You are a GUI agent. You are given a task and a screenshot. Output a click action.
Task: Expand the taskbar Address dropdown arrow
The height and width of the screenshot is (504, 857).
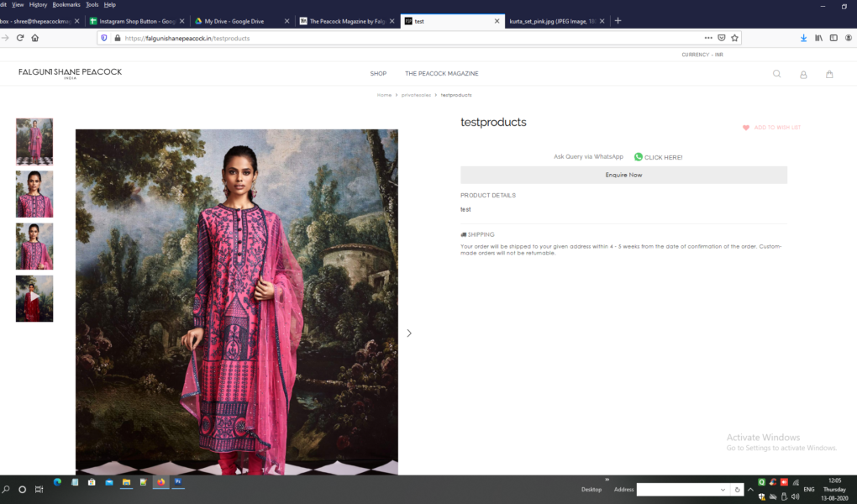click(723, 490)
